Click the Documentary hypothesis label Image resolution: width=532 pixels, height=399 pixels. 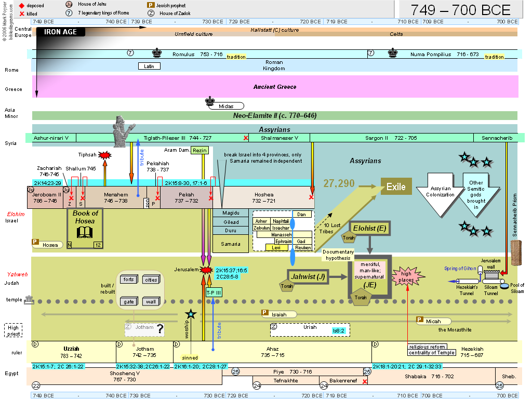pyautogui.click(x=338, y=255)
